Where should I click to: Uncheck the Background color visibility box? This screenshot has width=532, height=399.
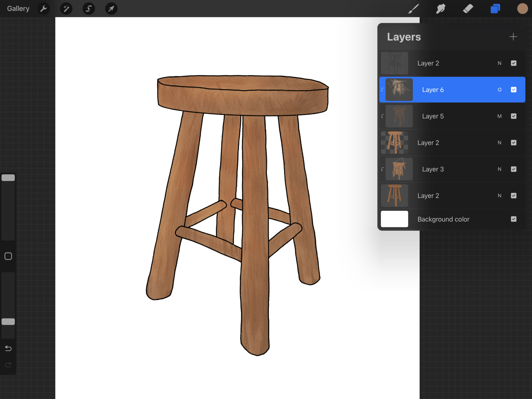(x=514, y=219)
